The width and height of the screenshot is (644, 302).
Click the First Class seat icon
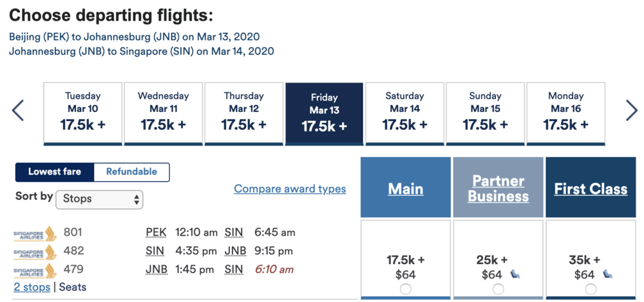point(607,274)
